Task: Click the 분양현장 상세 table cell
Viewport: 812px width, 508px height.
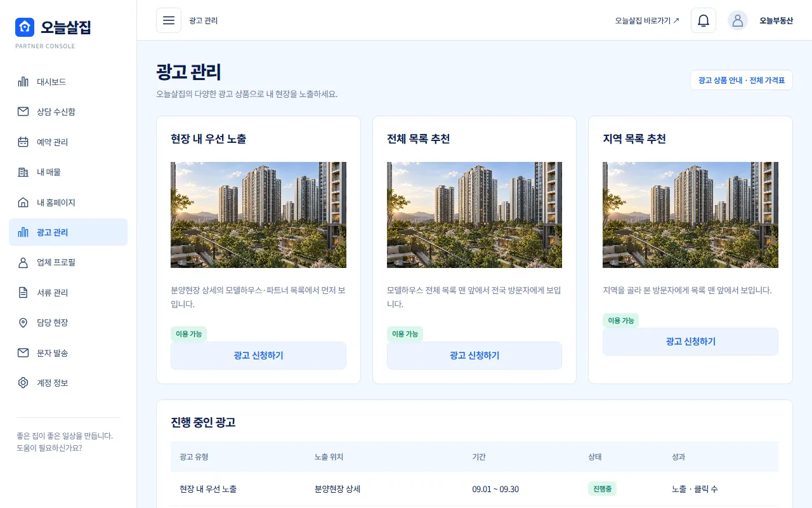Action: point(337,489)
